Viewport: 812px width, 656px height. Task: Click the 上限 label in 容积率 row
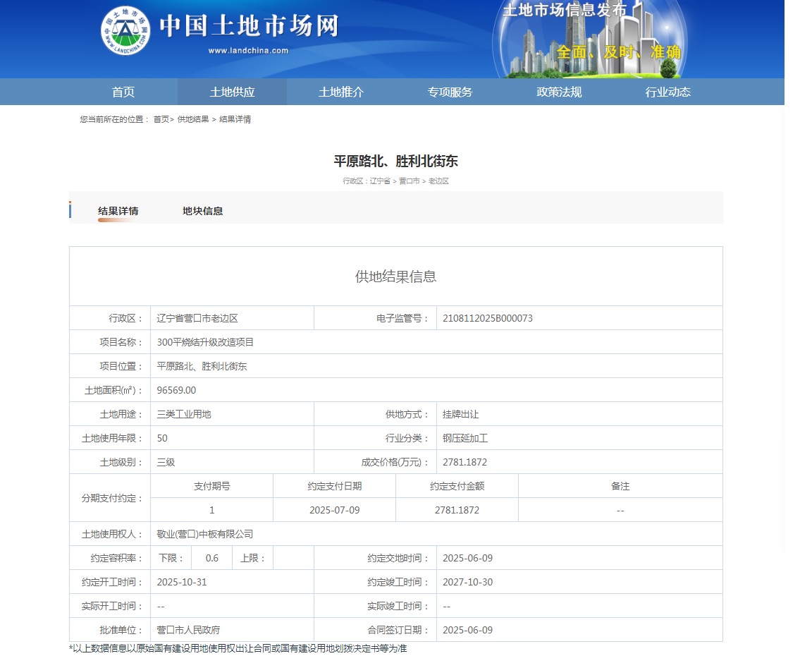pos(253,558)
